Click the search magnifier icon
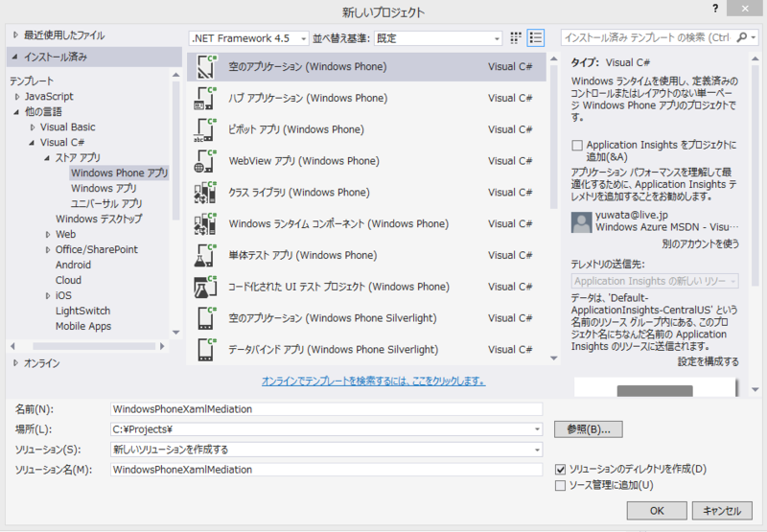The height and width of the screenshot is (532, 767). coord(742,37)
